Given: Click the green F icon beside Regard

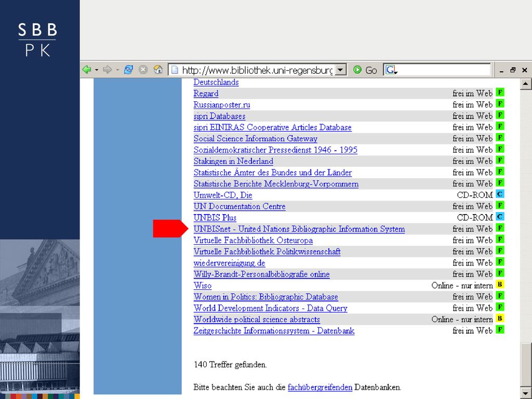Looking at the screenshot, I should coord(500,92).
